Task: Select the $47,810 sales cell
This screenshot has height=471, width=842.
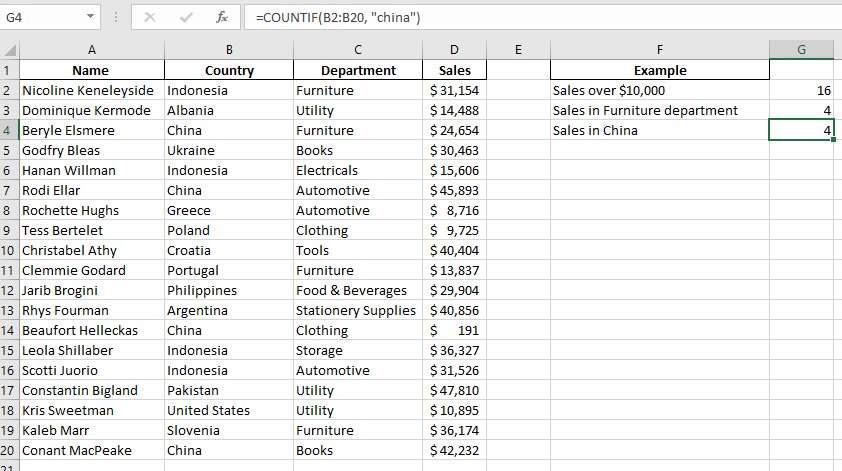Action: (x=455, y=390)
